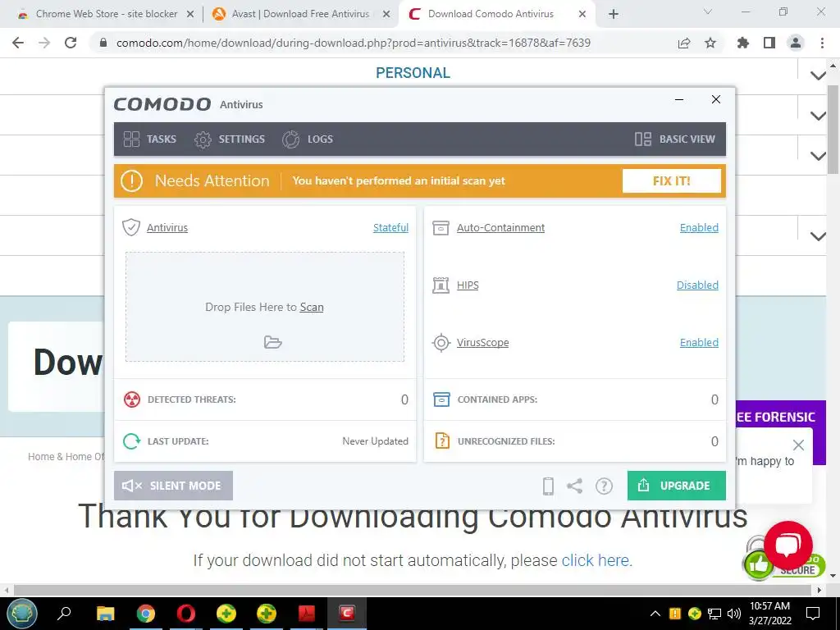840x630 pixels.
Task: Click the share icon in Comodo footer
Action: click(x=574, y=486)
